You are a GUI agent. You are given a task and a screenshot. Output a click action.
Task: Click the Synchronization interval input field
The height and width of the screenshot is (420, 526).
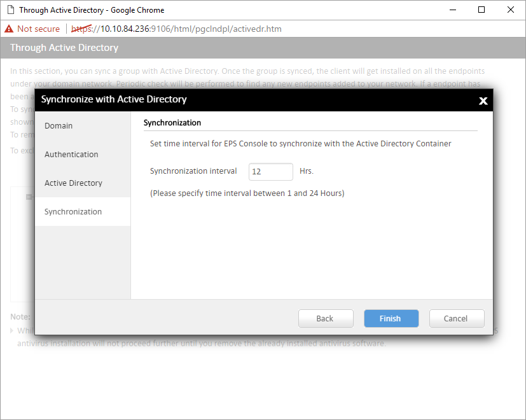coord(271,172)
